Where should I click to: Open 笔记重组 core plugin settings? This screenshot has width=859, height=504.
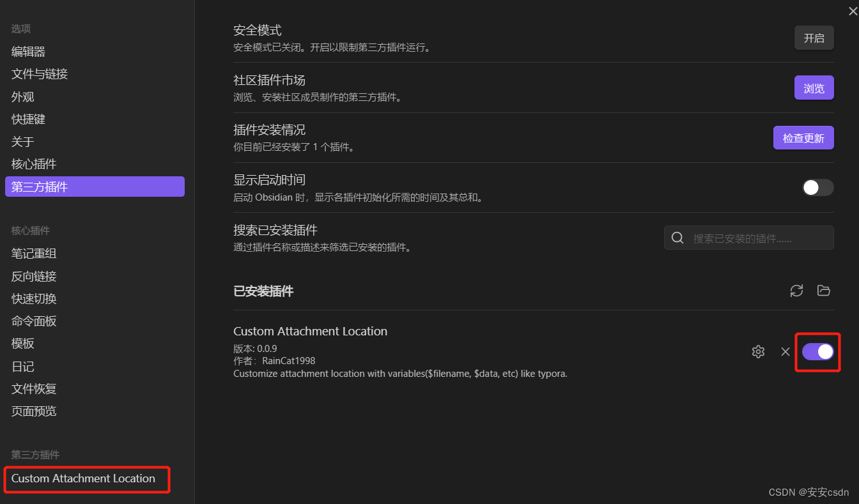click(x=95, y=254)
